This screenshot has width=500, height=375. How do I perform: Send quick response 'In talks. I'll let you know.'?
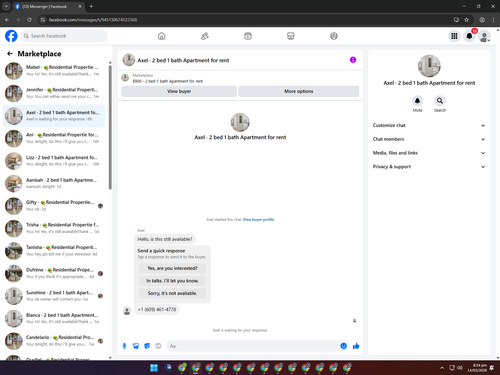[172, 281]
